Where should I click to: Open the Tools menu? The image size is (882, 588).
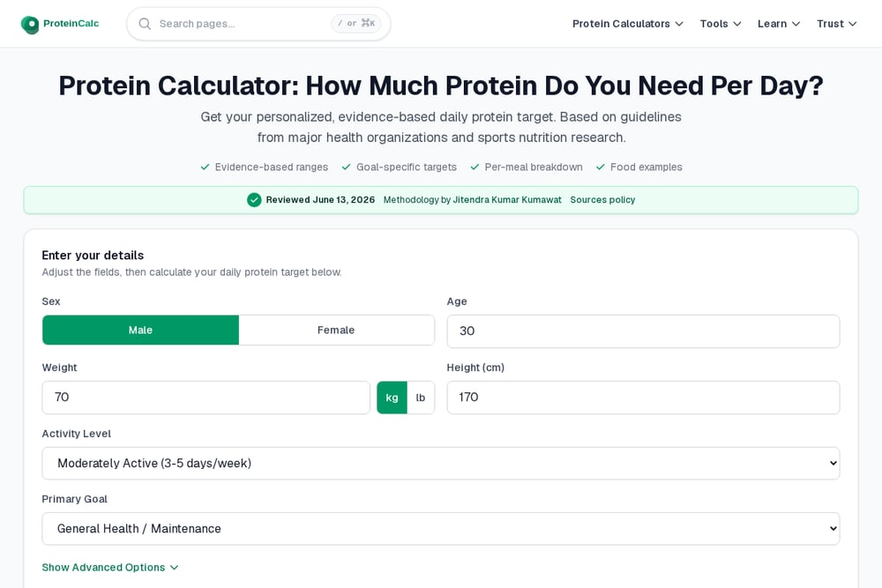click(721, 24)
